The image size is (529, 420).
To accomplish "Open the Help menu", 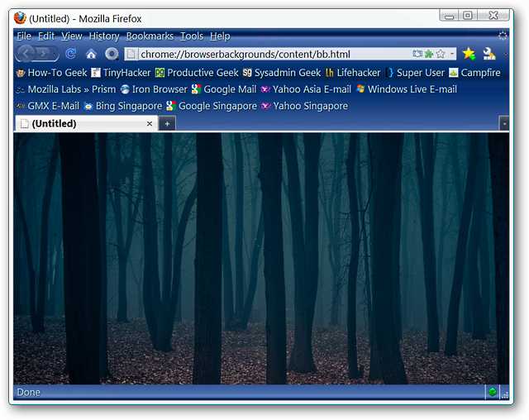I will click(x=220, y=36).
